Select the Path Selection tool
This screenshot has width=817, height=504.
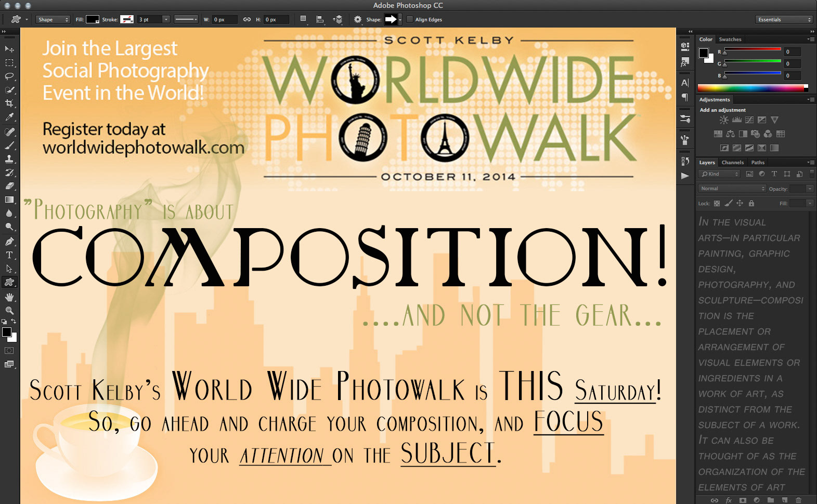[9, 269]
